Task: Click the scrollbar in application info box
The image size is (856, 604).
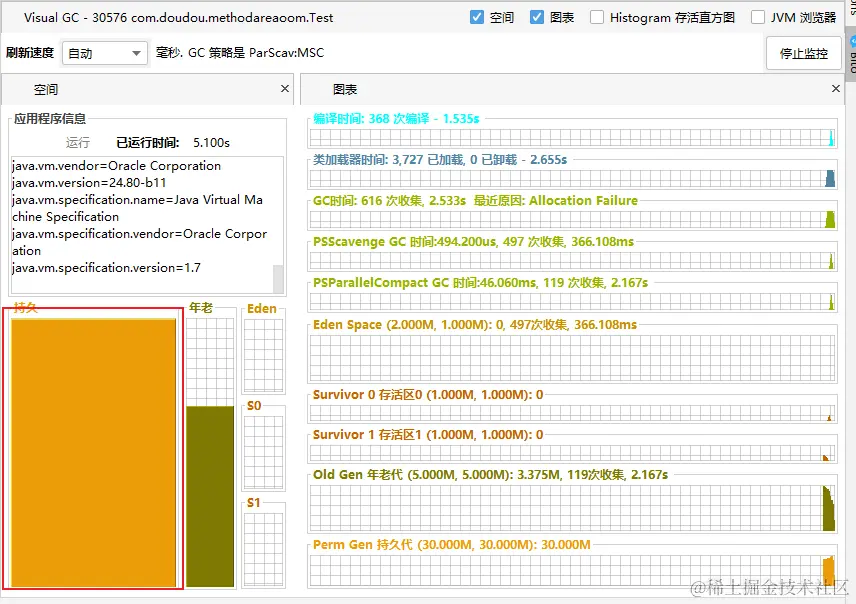Action: (x=278, y=279)
